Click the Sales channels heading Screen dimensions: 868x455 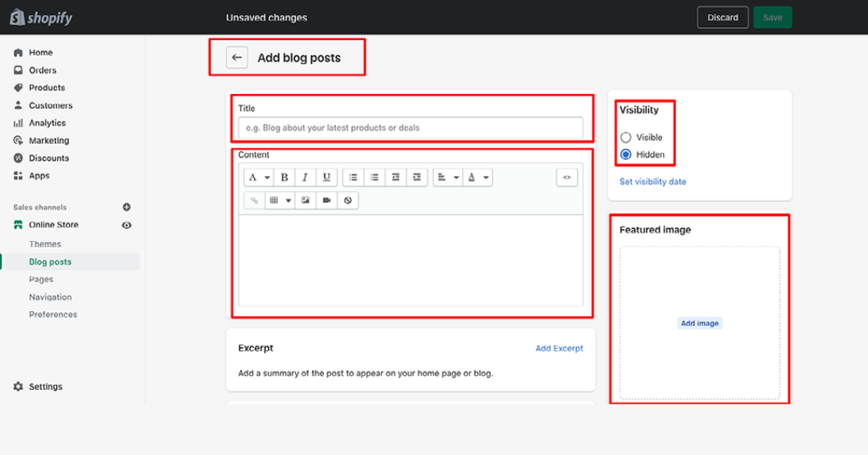tap(40, 207)
